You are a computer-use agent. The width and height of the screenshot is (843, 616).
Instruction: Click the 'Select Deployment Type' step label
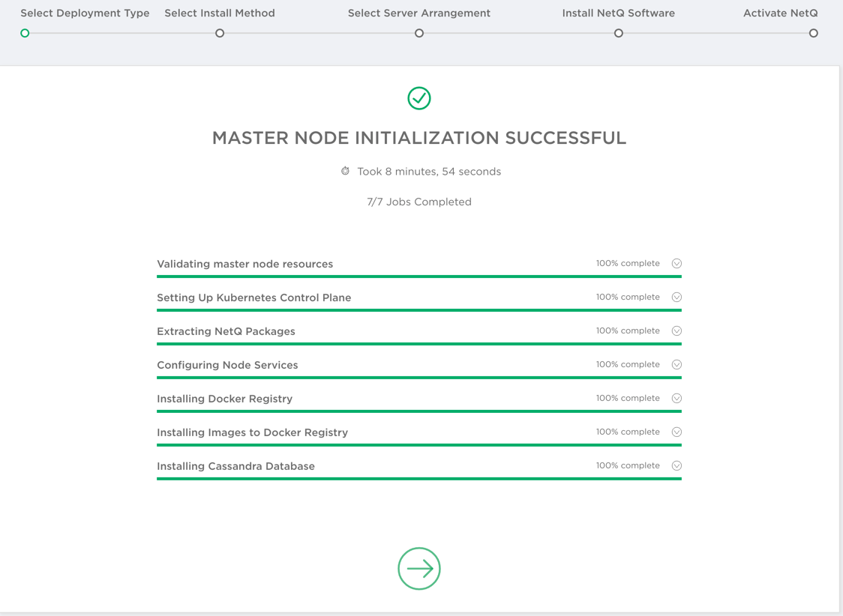[x=85, y=13]
